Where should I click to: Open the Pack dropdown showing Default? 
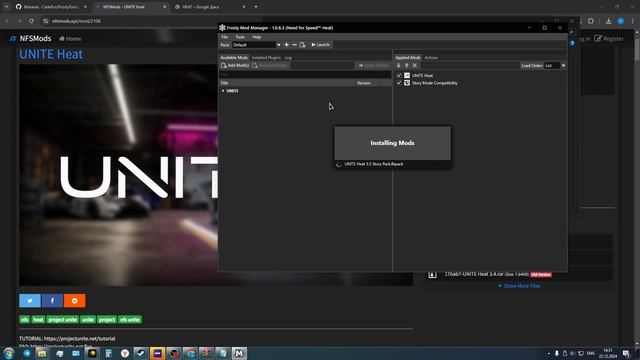pos(256,45)
